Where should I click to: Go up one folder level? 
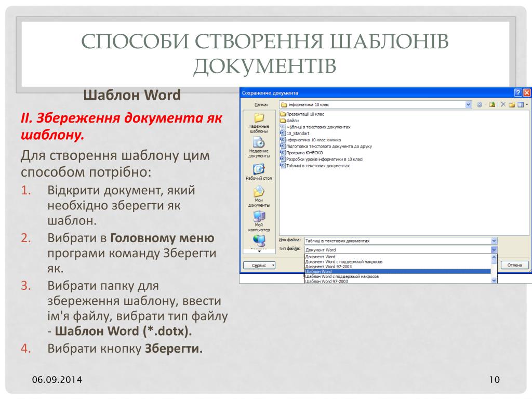(492, 104)
